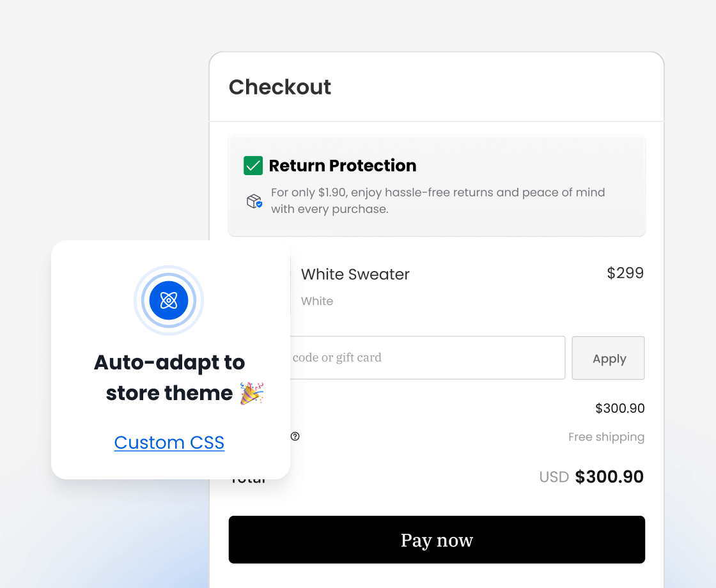Click the shield checkmark on the package icon
The image size is (716, 588).
[x=259, y=205]
